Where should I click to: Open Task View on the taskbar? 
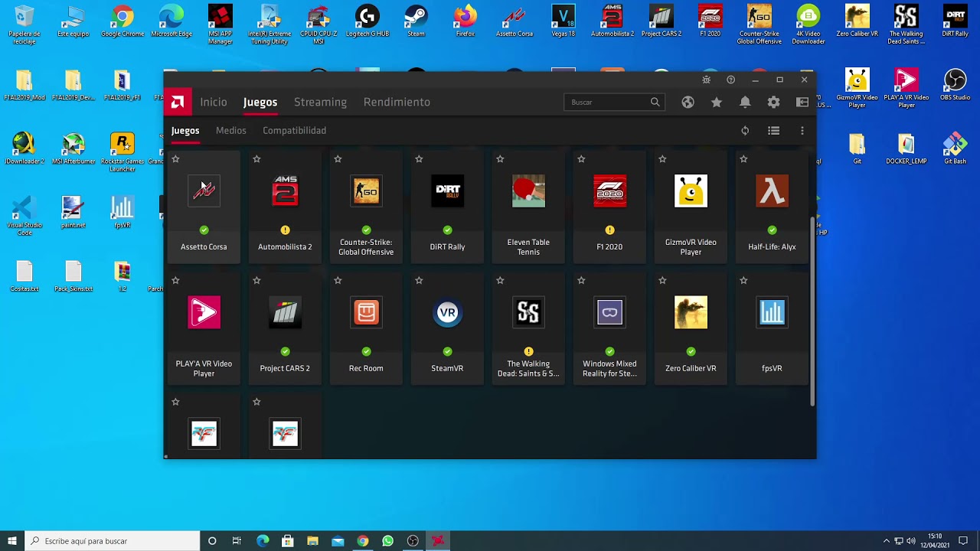(237, 541)
